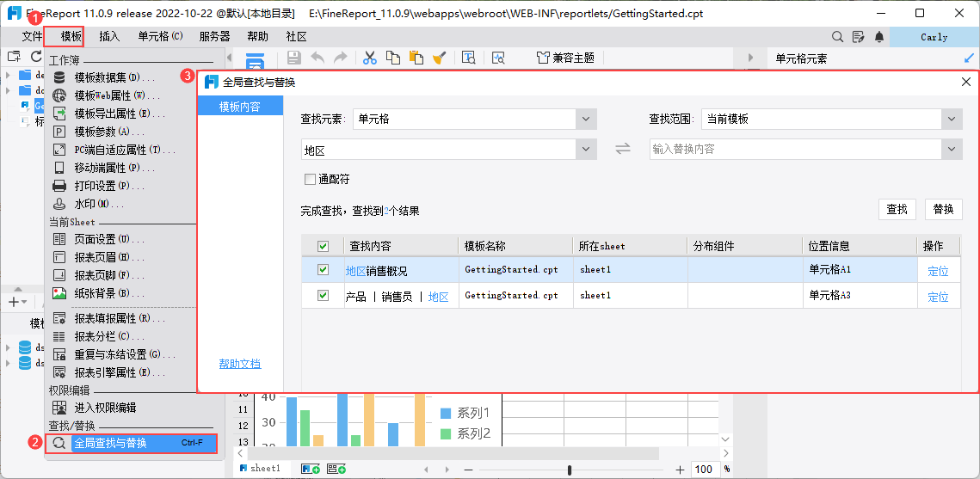Click the Carly user account button
The height and width of the screenshot is (479, 980).
coord(934,37)
